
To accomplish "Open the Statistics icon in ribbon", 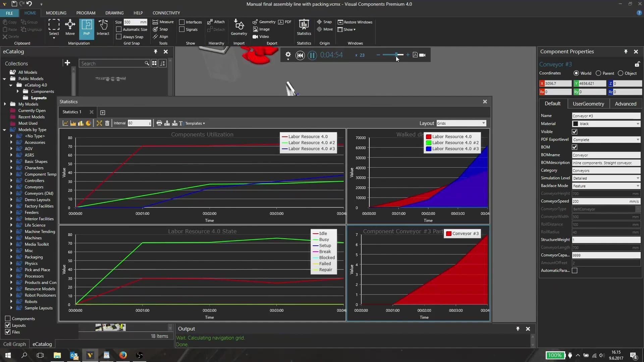I will (304, 27).
